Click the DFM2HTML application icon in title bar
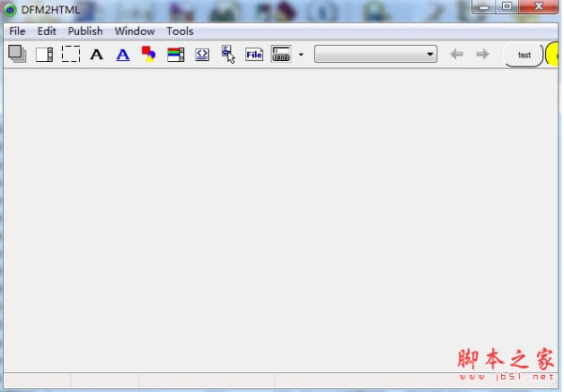564x392 pixels. (10, 10)
